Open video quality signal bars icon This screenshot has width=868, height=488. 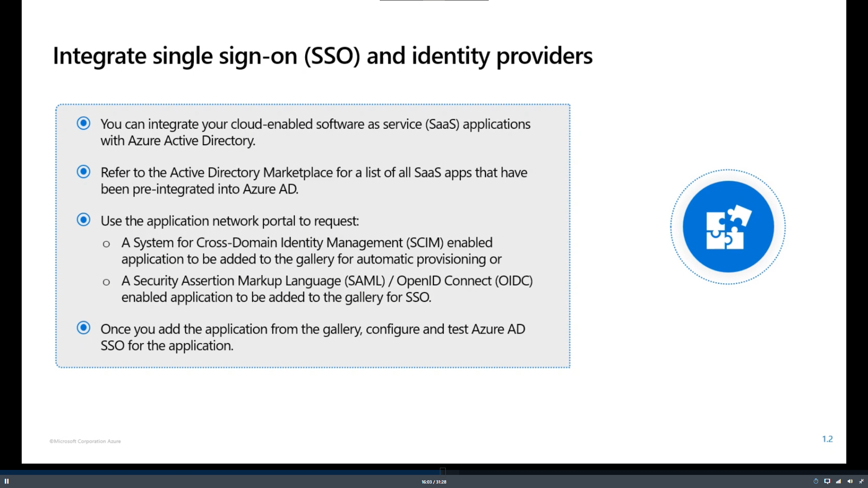click(x=839, y=481)
